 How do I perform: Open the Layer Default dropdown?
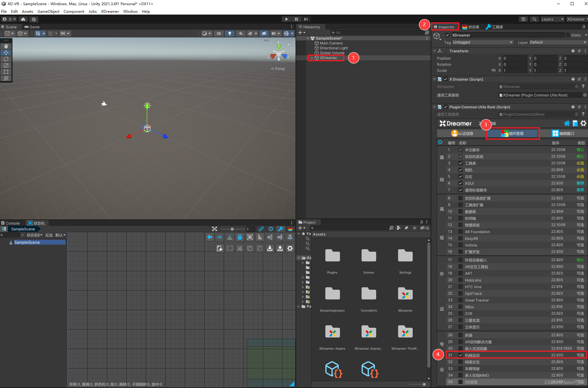(558, 42)
